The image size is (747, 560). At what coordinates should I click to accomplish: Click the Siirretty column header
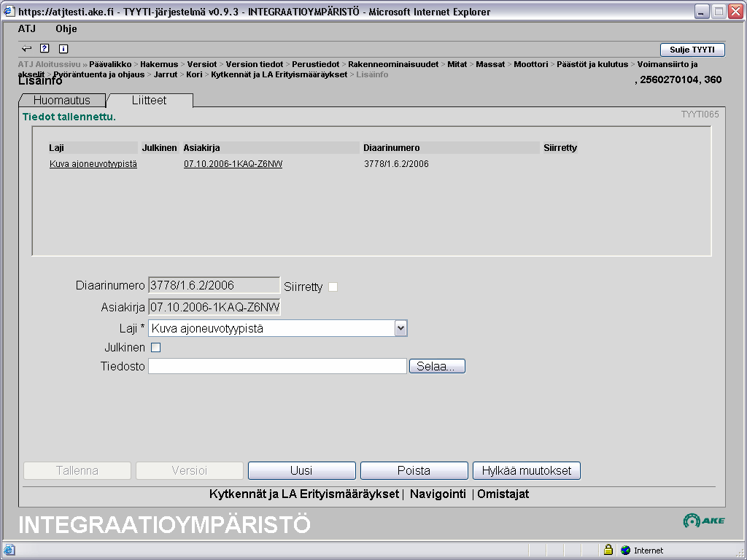click(x=560, y=148)
